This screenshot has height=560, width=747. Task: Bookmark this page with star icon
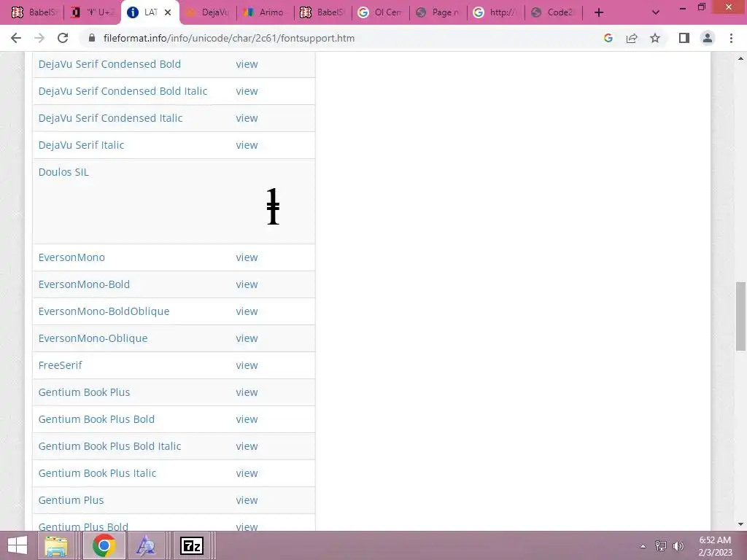655,38
